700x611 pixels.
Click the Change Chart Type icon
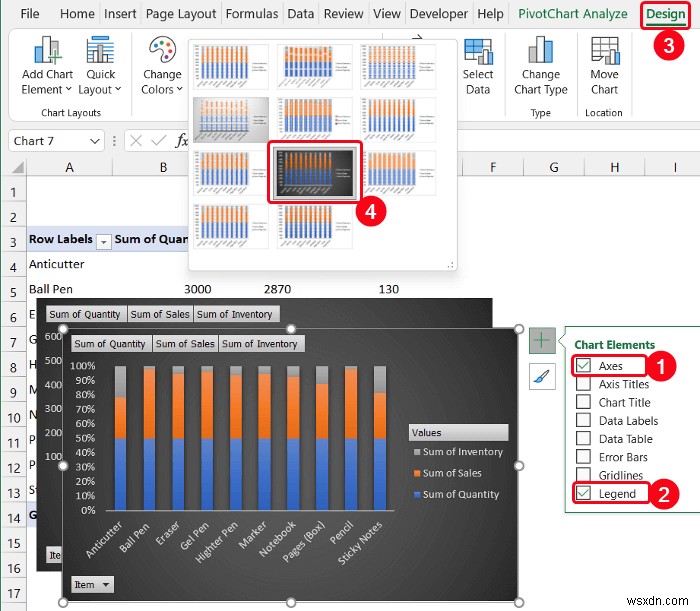tap(541, 50)
